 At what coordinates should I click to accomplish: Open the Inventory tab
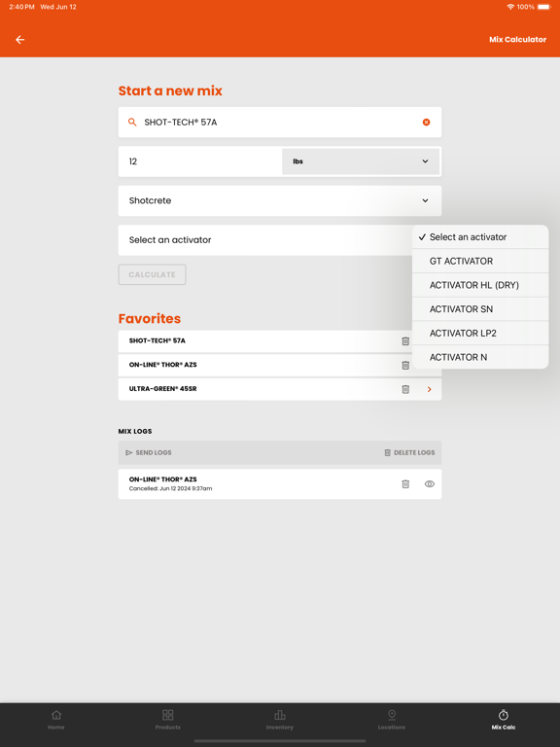(280, 720)
